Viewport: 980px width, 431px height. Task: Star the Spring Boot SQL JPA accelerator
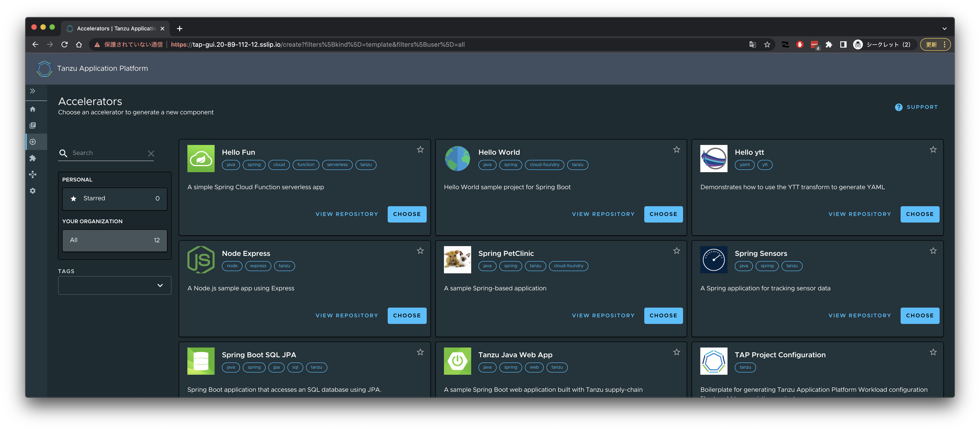click(420, 352)
